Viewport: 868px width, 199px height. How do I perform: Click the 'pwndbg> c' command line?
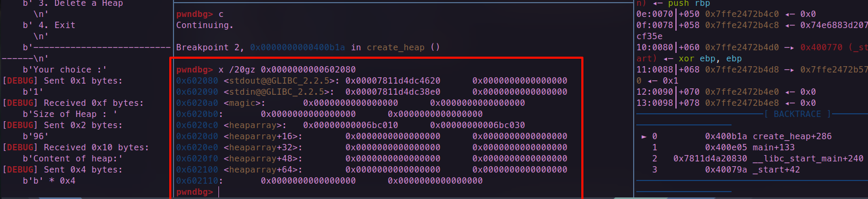[200, 14]
